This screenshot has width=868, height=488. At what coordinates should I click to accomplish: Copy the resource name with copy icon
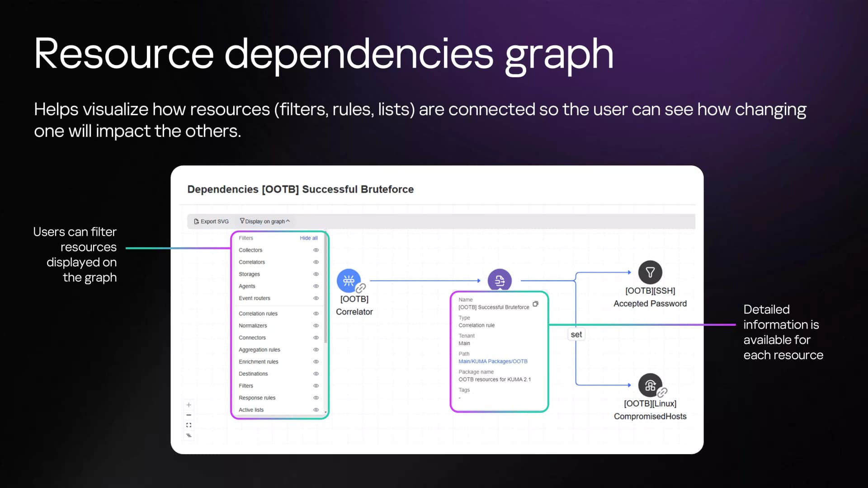[x=535, y=304]
